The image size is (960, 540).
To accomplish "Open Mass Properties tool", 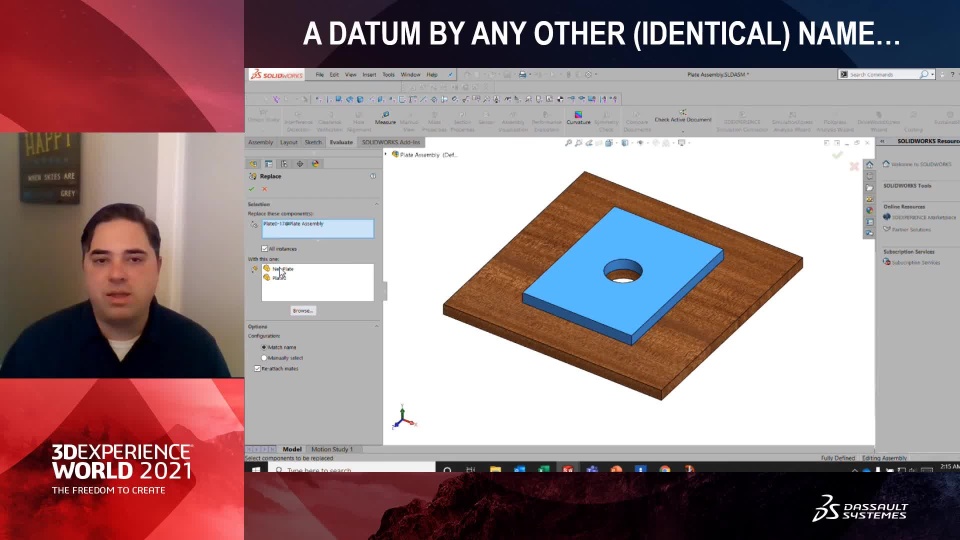I will pos(434,122).
